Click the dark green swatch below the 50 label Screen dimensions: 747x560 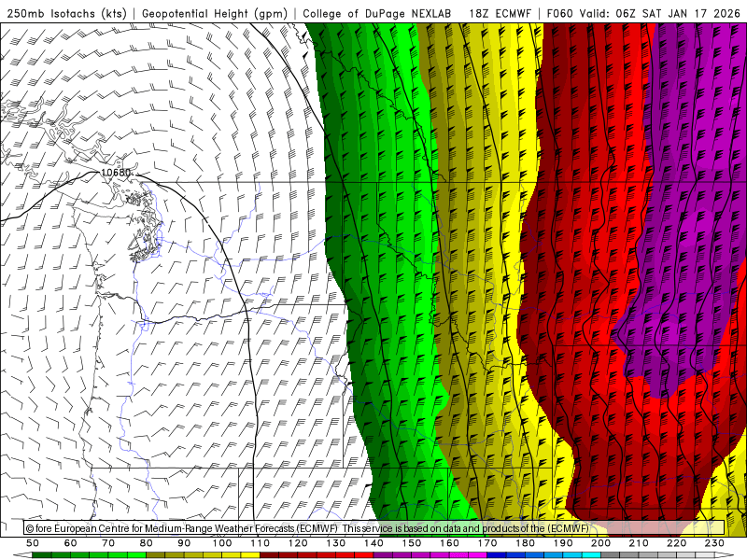point(42,555)
